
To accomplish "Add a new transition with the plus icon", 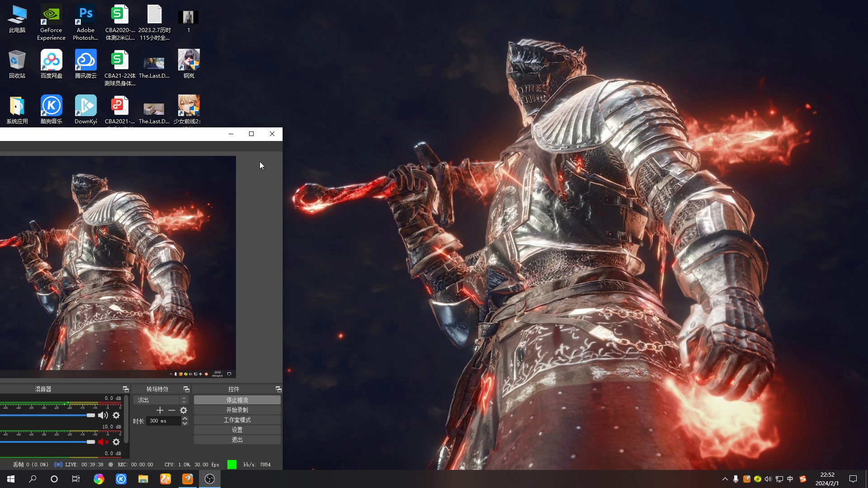I will coord(160,410).
